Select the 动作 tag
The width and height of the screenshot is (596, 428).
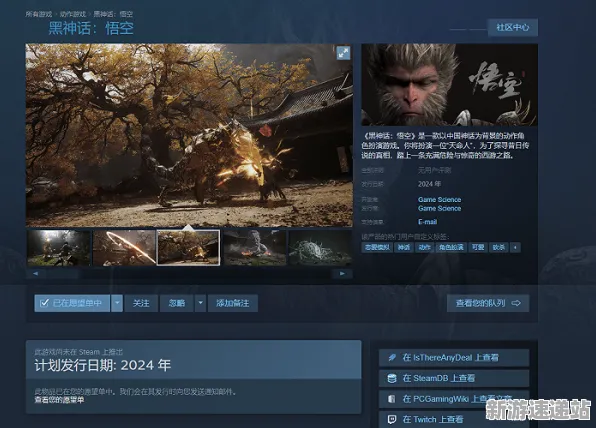point(424,247)
